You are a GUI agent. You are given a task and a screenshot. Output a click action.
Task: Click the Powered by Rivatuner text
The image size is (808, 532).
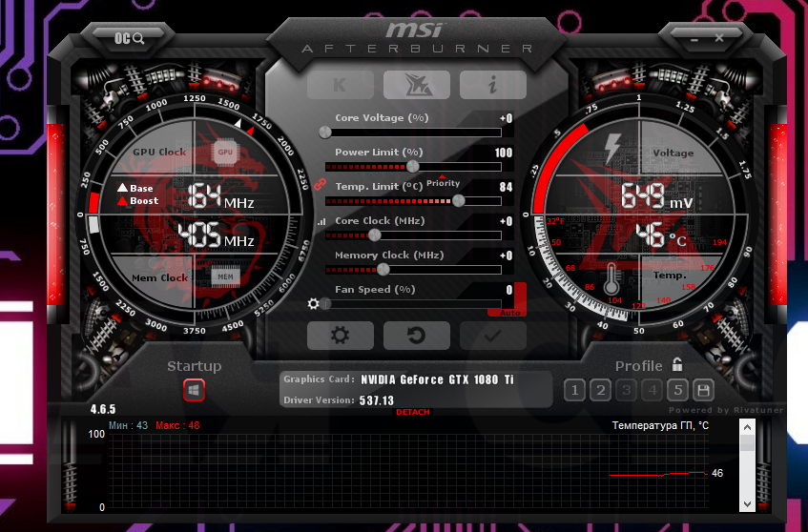coord(726,410)
